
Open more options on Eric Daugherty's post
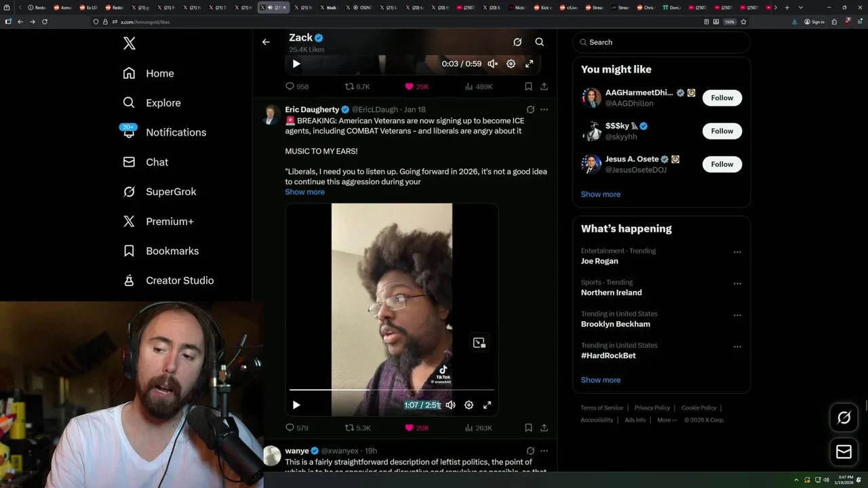(544, 109)
